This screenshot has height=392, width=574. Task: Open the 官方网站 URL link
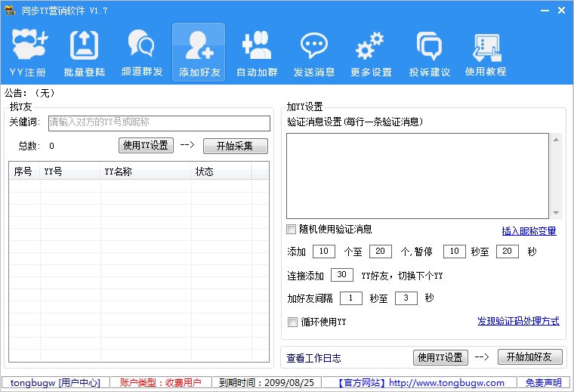click(419, 383)
